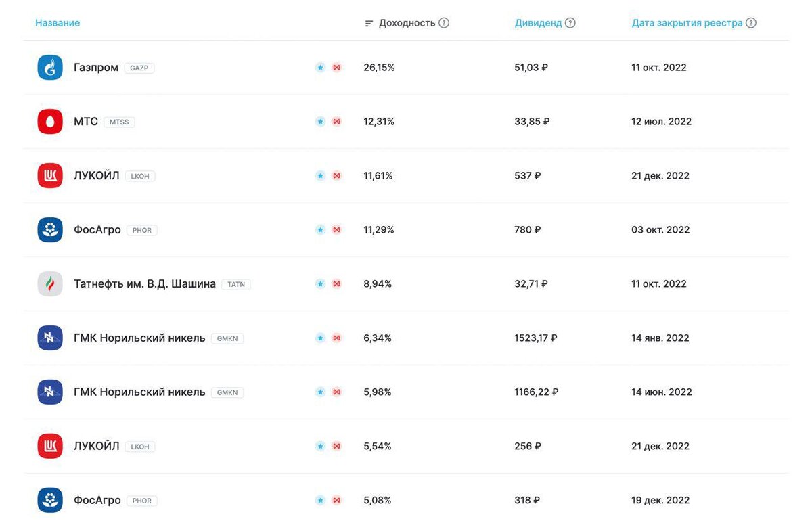Open help tooltip next to Дата закрытия реестра
The height and width of the screenshot is (523, 812).
click(x=751, y=23)
